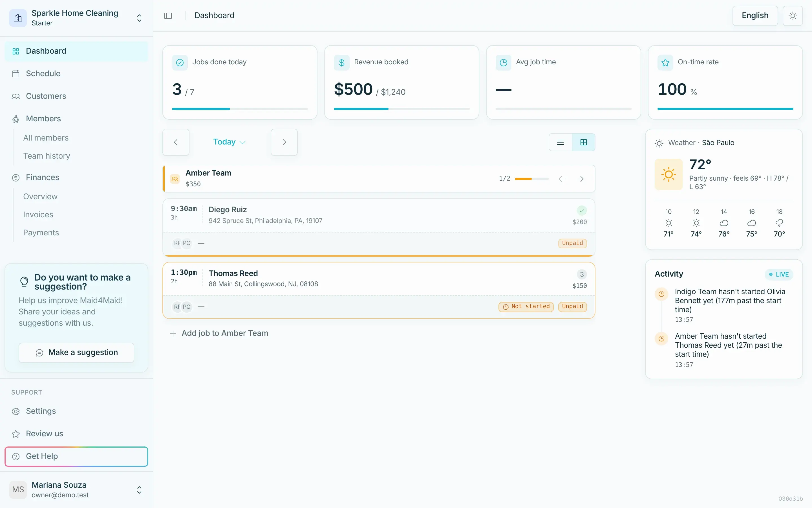Open All members page
The height and width of the screenshot is (508, 812).
click(46, 138)
